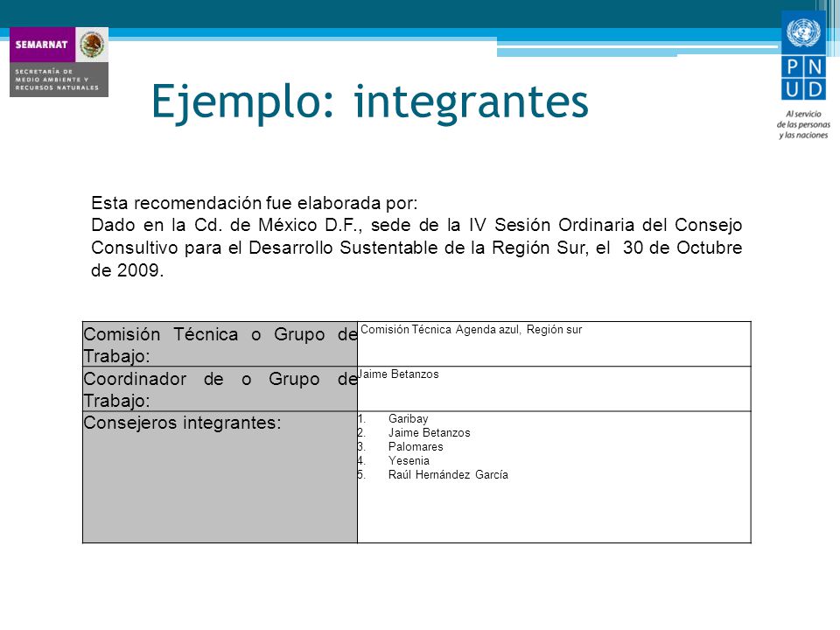Click the SEMARNAT logo
The width and height of the screenshot is (840, 630).
59,62
